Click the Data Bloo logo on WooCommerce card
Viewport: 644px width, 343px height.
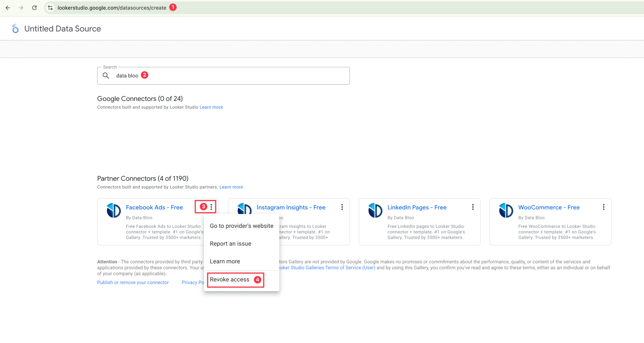point(506,210)
